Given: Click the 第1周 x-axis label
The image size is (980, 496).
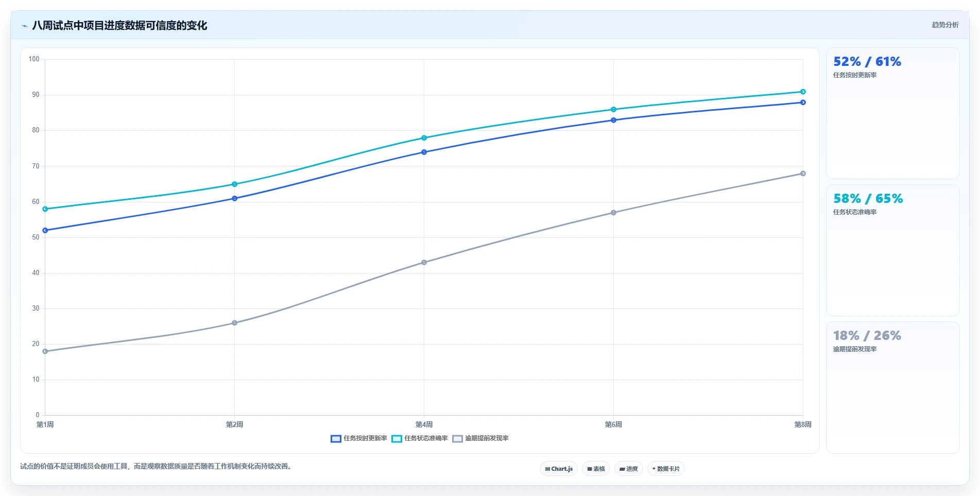Looking at the screenshot, I should 45,424.
